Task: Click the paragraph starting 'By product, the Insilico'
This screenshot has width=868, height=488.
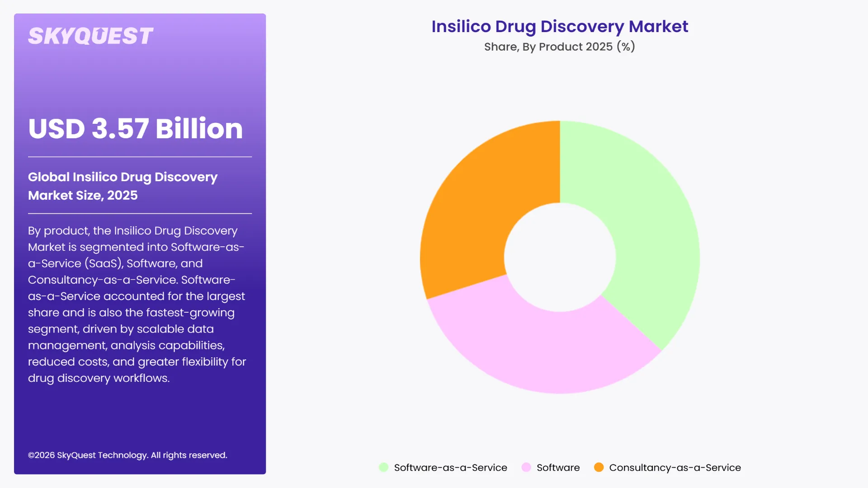Action: click(137, 304)
